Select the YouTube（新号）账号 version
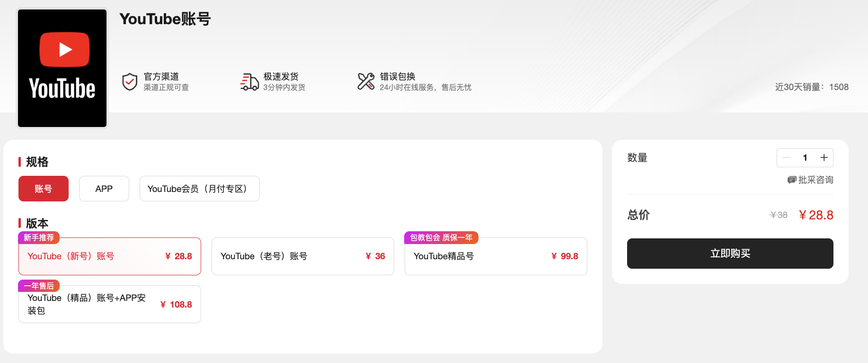This screenshot has width=868, height=363. (x=109, y=256)
